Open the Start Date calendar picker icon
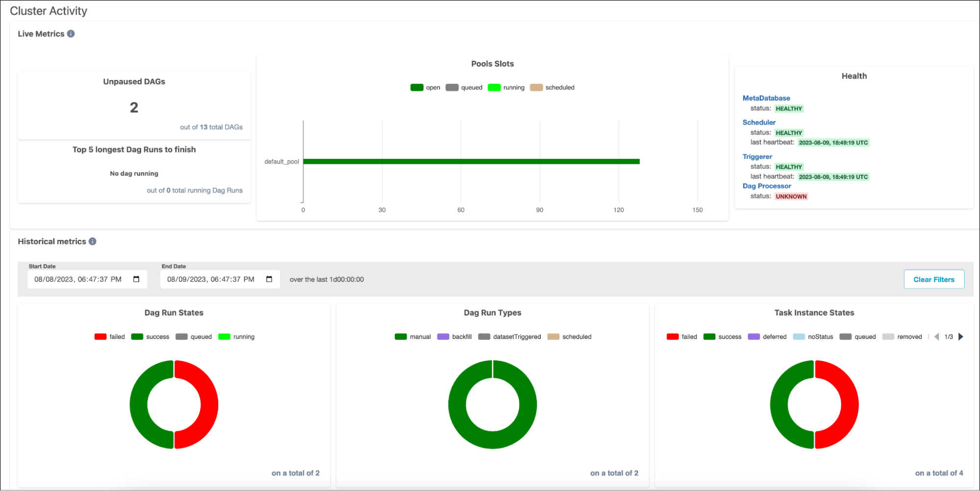Image resolution: width=980 pixels, height=491 pixels. (x=136, y=279)
